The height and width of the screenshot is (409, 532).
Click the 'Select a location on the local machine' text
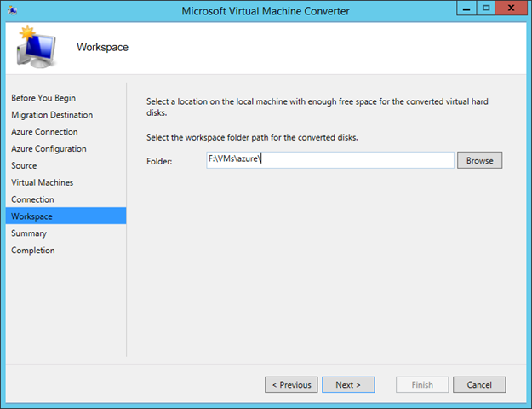pos(317,107)
